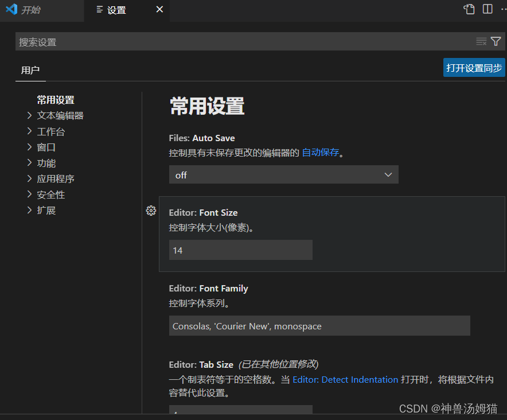Image resolution: width=507 pixels, height=420 pixels.
Task: Click the Editor: Detect Indentation link
Action: click(x=345, y=379)
